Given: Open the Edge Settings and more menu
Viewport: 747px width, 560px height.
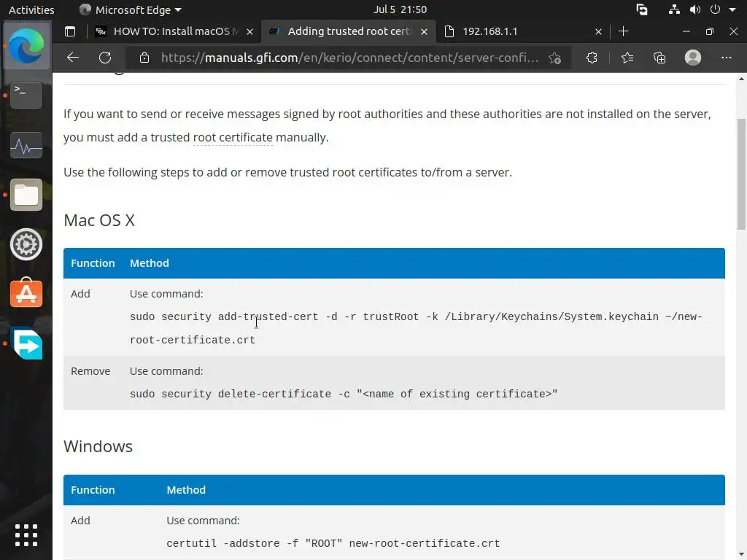Looking at the screenshot, I should (726, 58).
